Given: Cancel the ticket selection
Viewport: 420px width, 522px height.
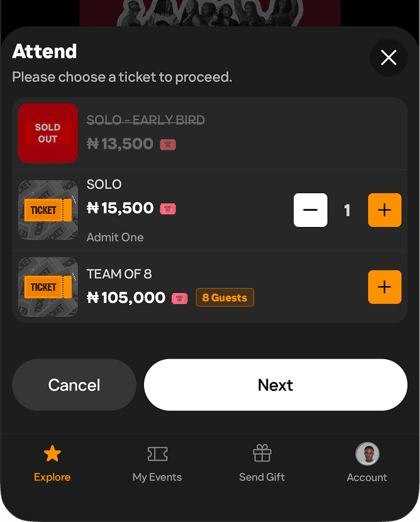Looking at the screenshot, I should click(x=74, y=385).
